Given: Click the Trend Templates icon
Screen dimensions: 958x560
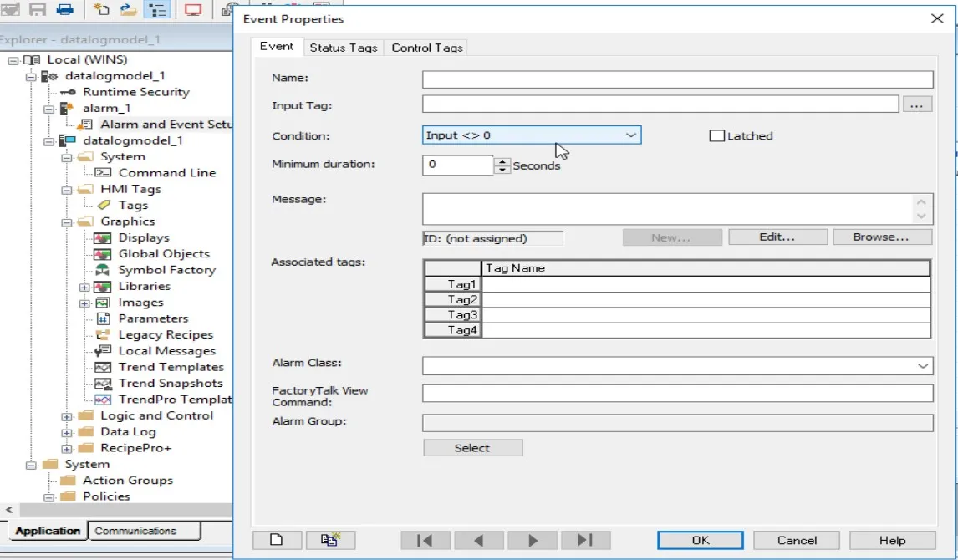Looking at the screenshot, I should click(x=103, y=367).
